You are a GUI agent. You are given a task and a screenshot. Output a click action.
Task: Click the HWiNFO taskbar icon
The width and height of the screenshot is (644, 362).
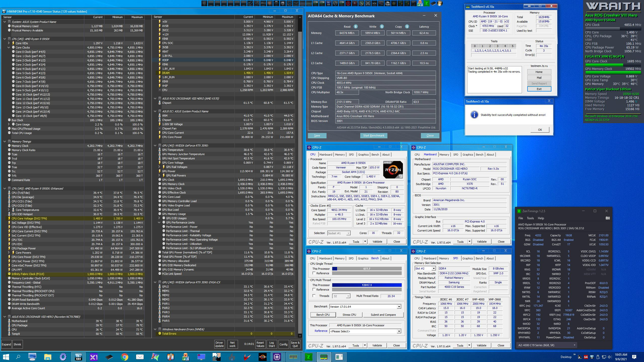[x=78, y=357]
